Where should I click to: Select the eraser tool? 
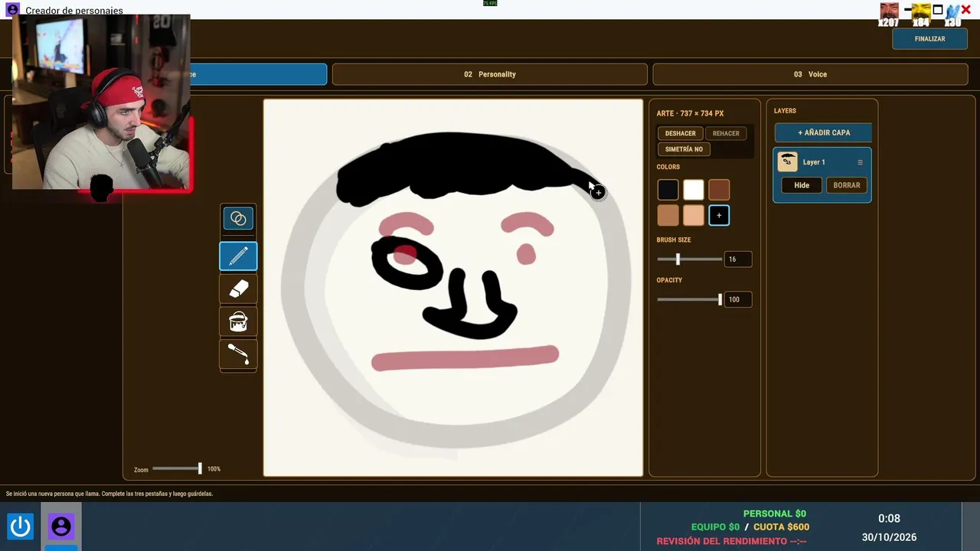tap(238, 289)
